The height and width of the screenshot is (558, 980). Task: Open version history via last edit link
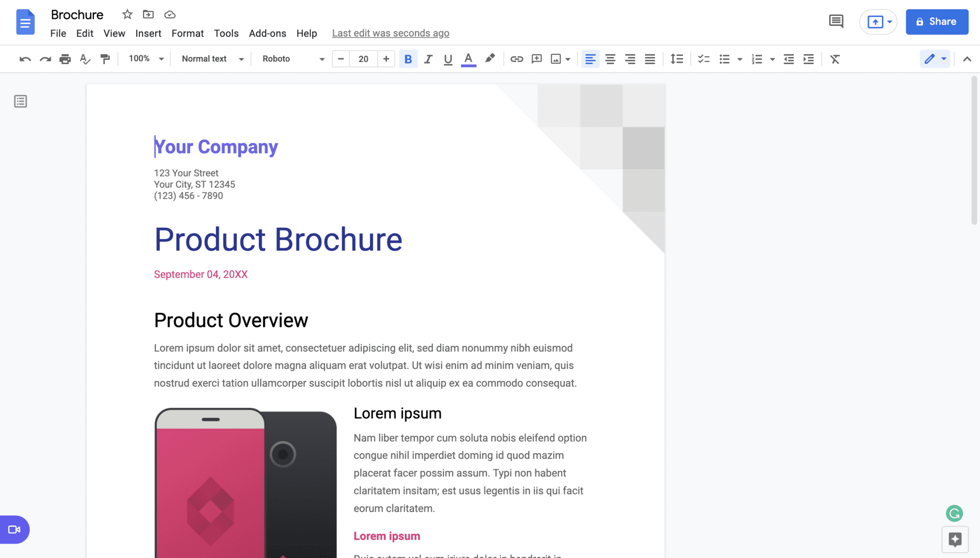click(390, 33)
